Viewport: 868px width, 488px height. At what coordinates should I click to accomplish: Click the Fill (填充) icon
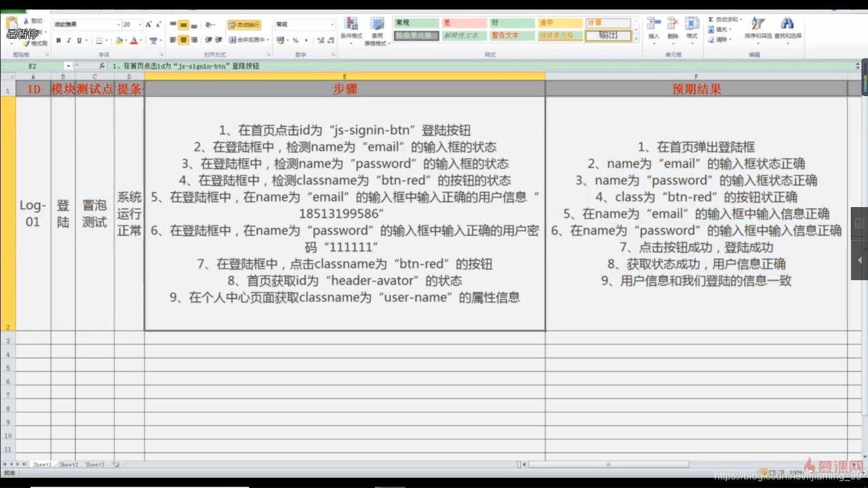tap(710, 29)
